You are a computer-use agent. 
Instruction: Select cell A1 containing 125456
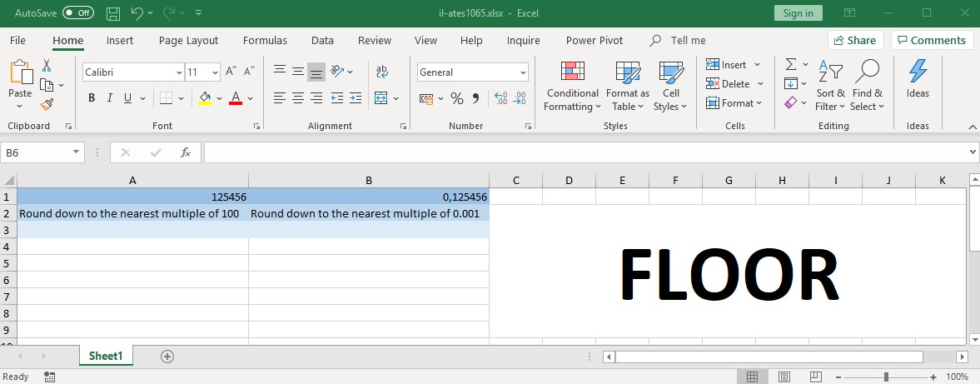133,197
